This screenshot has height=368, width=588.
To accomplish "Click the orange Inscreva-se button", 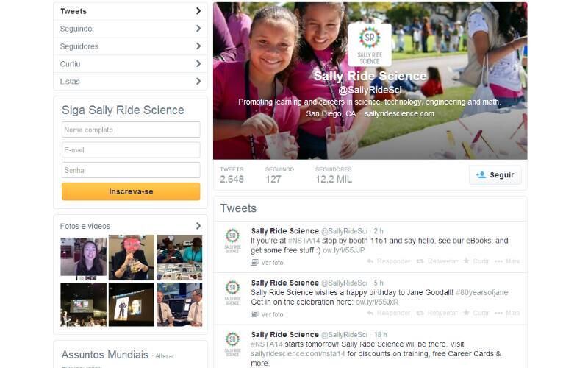I will point(131,191).
